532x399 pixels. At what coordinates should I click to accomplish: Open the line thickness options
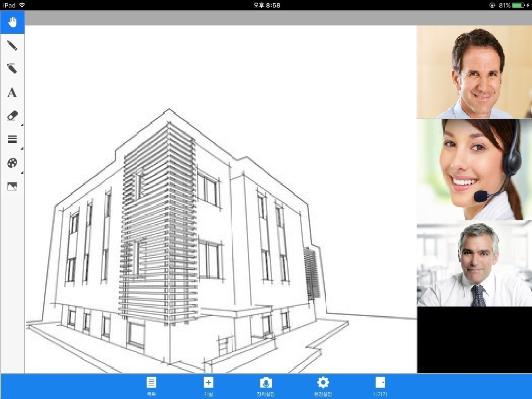pos(12,139)
